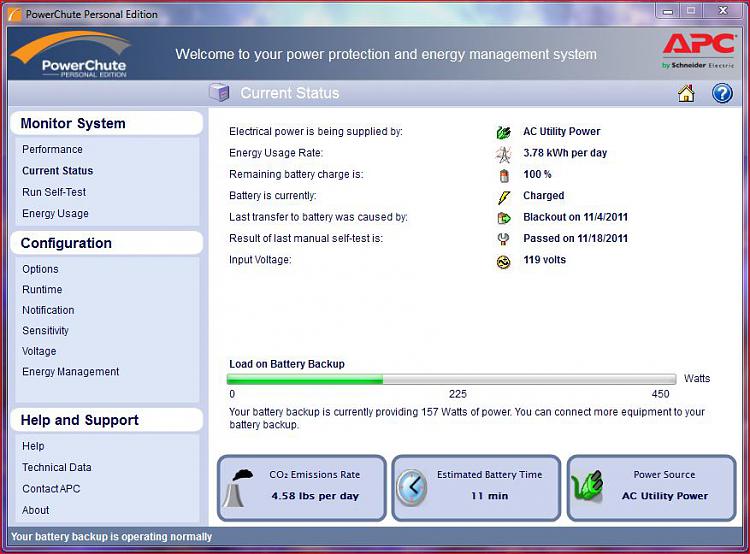Click 'Electrical power is being supplied by:' label
750x554 pixels.
point(316,132)
